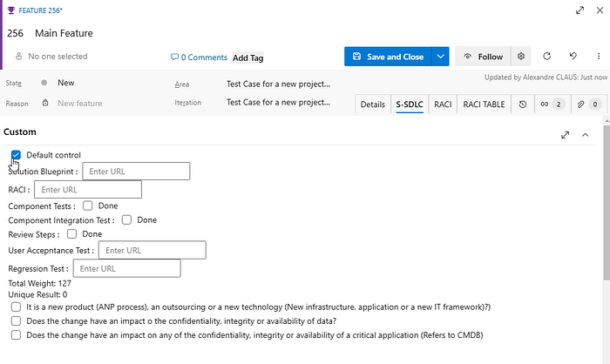The width and height of the screenshot is (610, 364).
Task: Open the 0 Comments link
Action: coord(199,57)
